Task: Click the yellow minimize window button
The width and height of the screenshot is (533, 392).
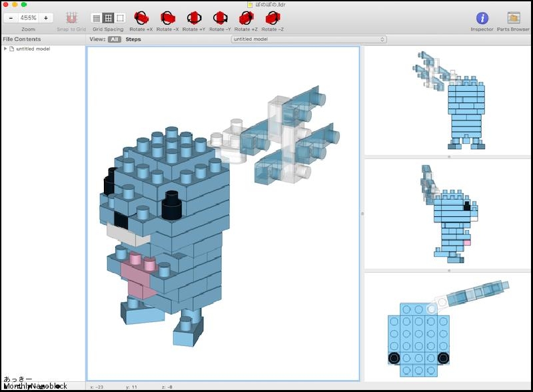Action: pos(15,5)
